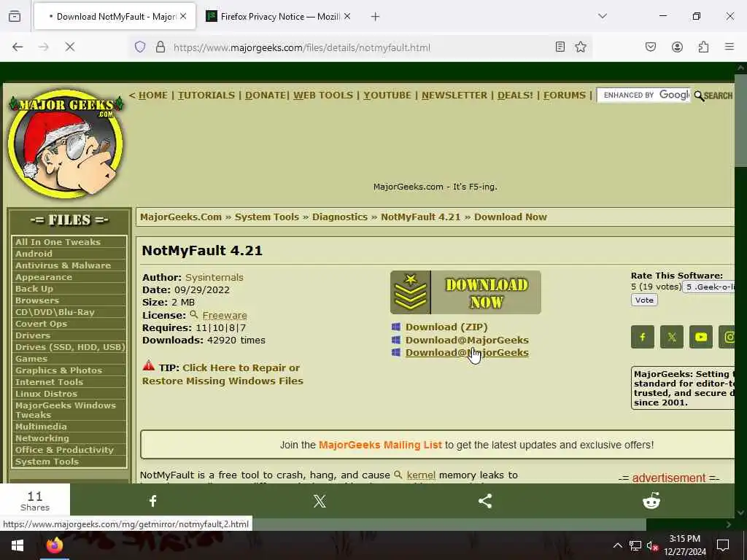Click the padlock site information icon

(160, 47)
